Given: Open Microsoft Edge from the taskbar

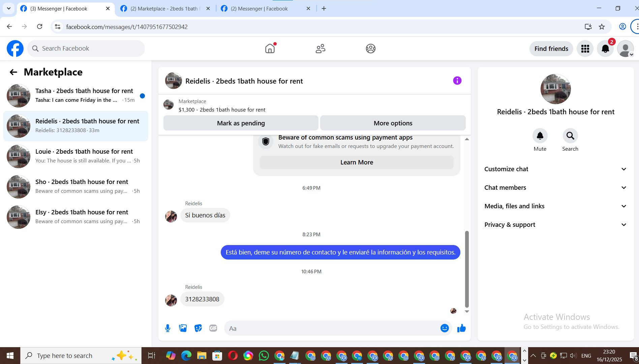Looking at the screenshot, I should pos(186,356).
